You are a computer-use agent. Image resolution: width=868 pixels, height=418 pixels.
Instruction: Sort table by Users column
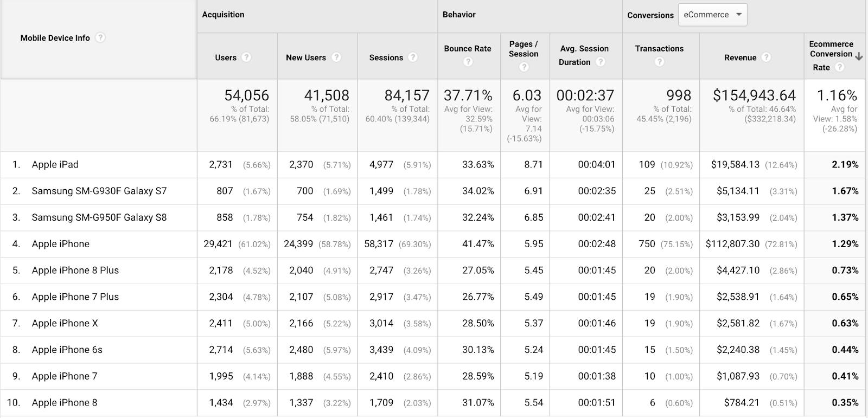(x=226, y=57)
